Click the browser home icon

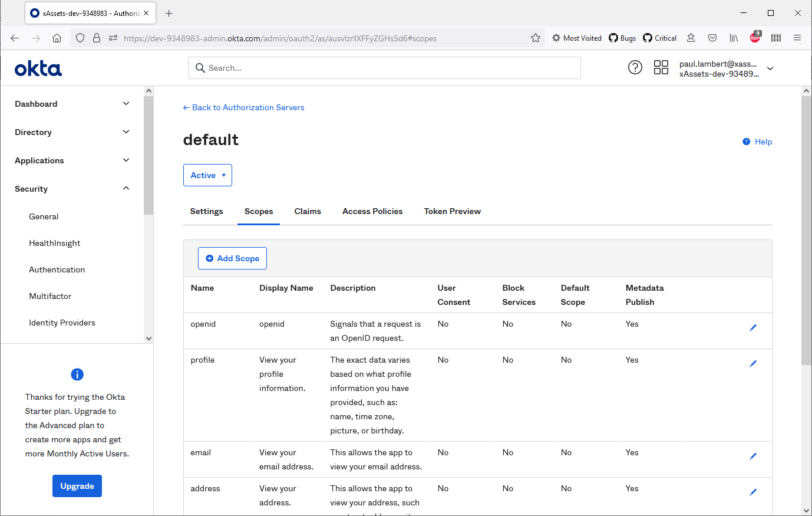tap(57, 38)
